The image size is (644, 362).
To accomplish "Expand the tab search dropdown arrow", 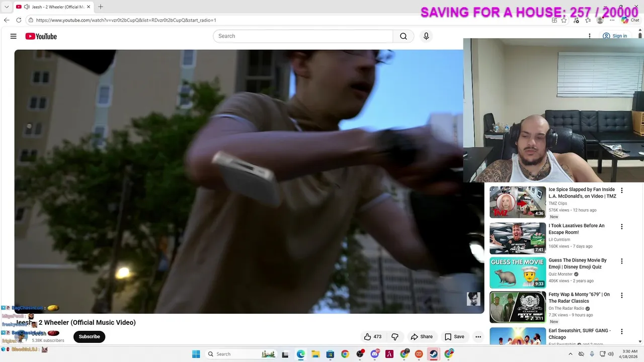I will [7, 7].
